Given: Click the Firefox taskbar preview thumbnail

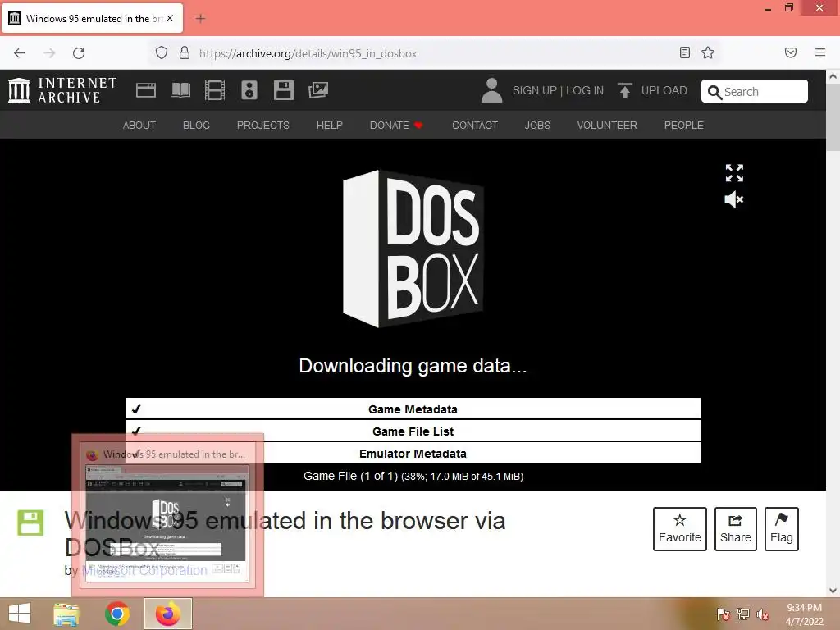Looking at the screenshot, I should (167, 514).
